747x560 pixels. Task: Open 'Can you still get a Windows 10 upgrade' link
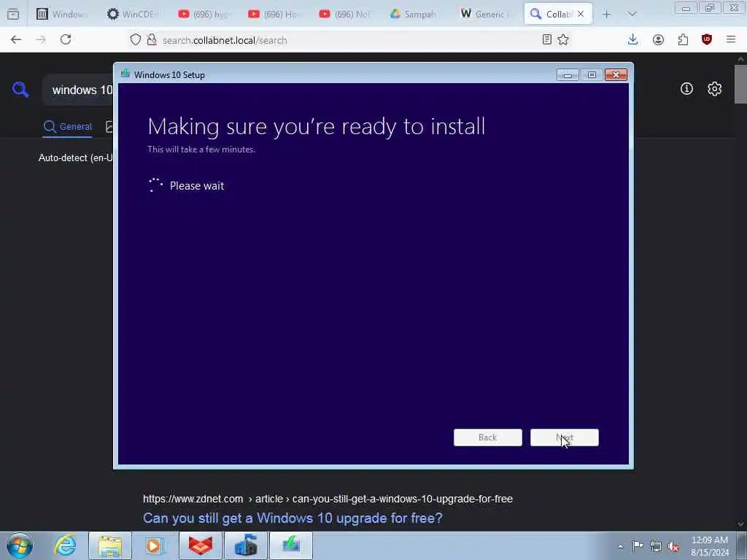click(x=293, y=518)
